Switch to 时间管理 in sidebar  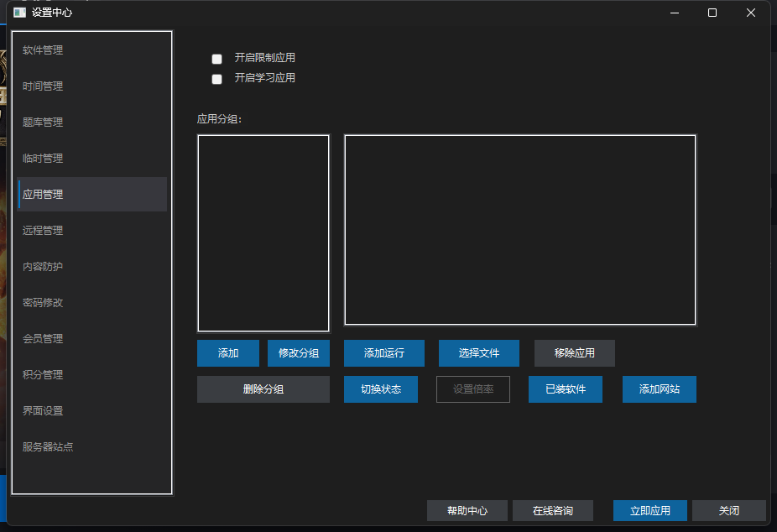[91, 86]
